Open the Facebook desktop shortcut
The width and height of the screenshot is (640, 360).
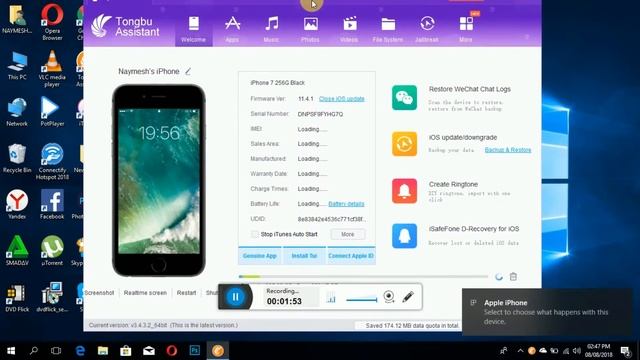pyautogui.click(x=52, y=204)
